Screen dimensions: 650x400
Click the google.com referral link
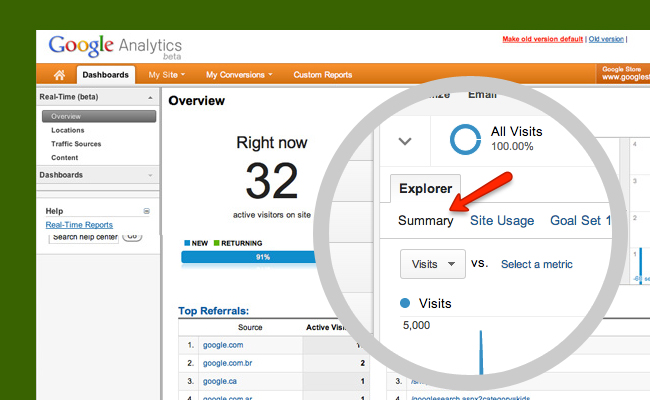(223, 345)
